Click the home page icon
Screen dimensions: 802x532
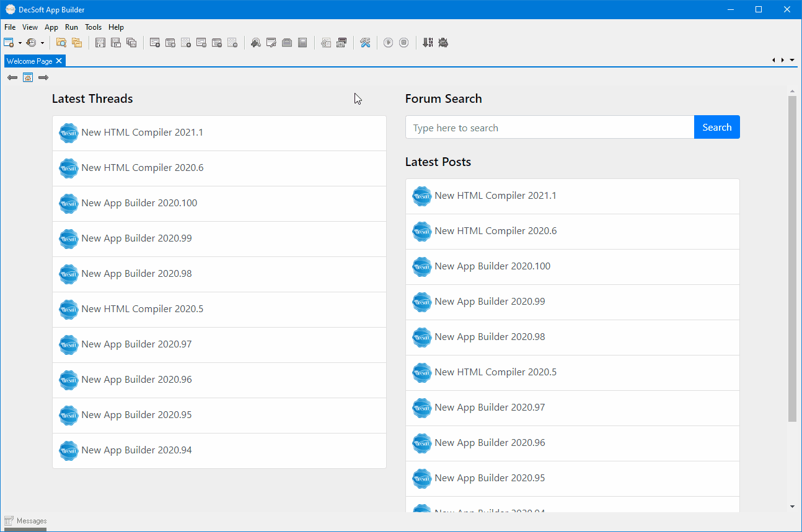tap(28, 77)
